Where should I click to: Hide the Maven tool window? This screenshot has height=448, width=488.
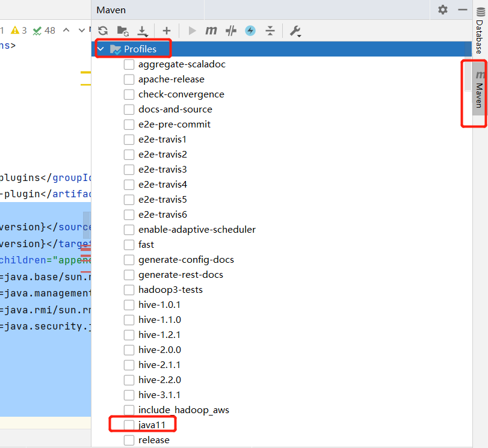(463, 10)
